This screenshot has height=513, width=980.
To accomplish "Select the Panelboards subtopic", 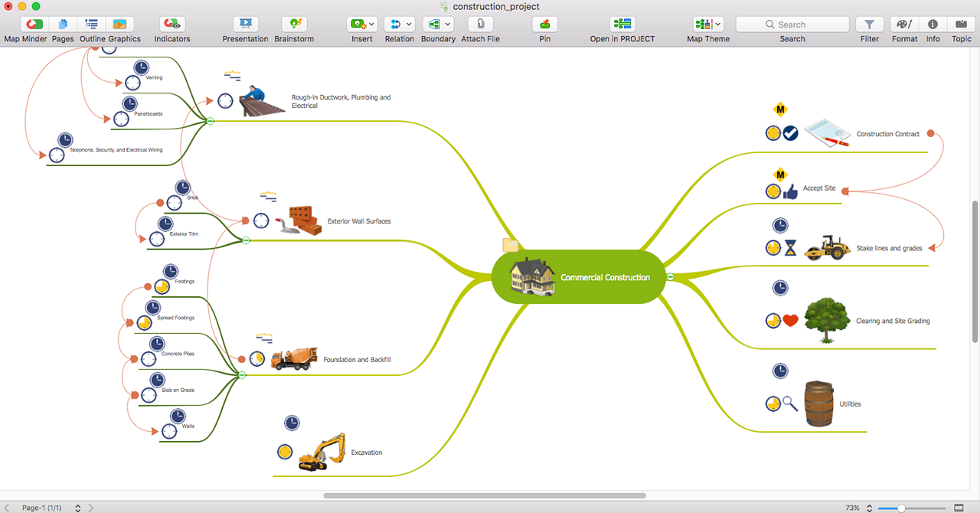I will pos(149,113).
